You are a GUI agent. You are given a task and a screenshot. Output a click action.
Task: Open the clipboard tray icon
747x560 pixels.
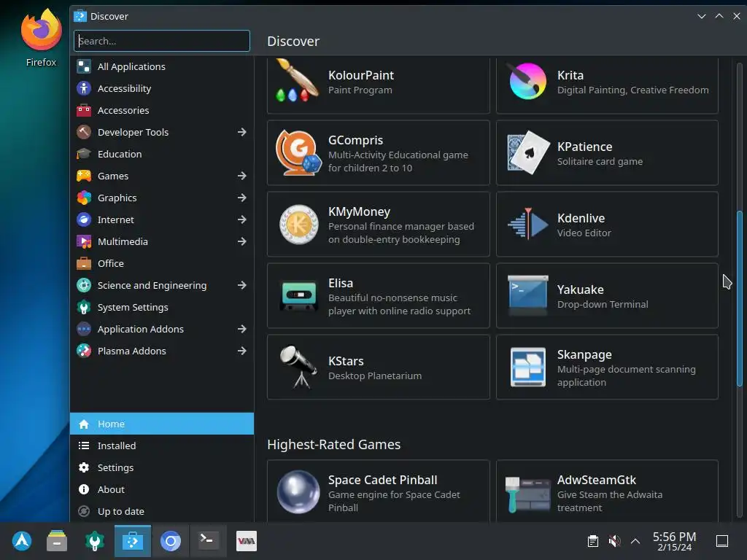(592, 541)
